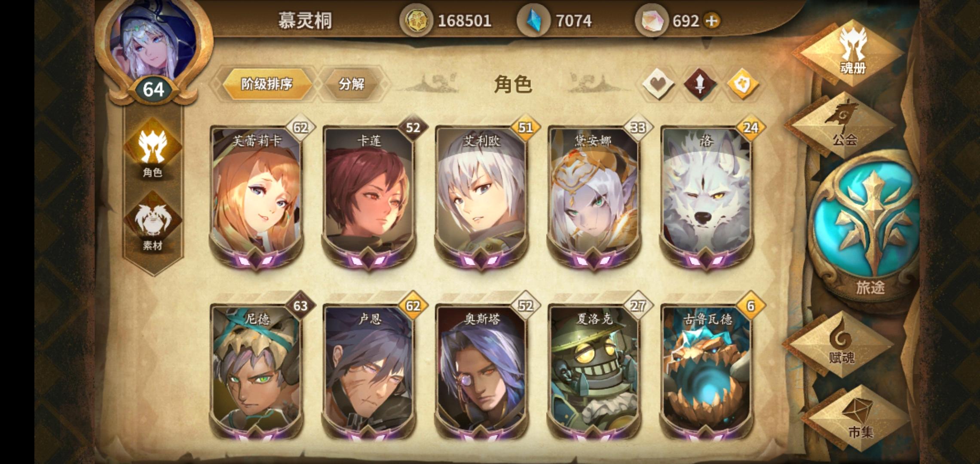Toggle the gold shield defense filter
Image resolution: width=980 pixels, height=464 pixels.
[x=742, y=84]
